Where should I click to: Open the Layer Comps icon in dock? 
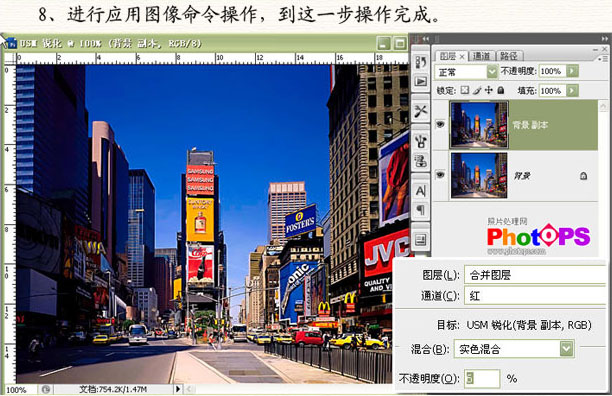pos(421,240)
